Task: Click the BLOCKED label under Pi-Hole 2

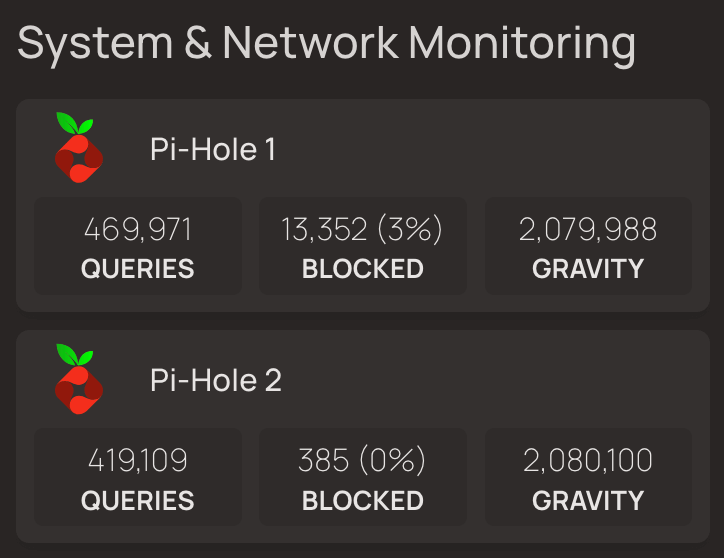Action: (x=363, y=500)
